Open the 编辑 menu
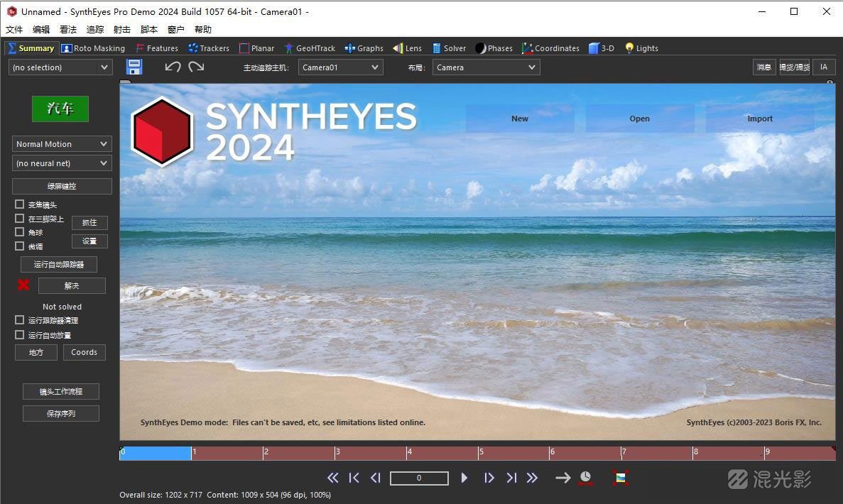The width and height of the screenshot is (843, 504). pos(41,30)
